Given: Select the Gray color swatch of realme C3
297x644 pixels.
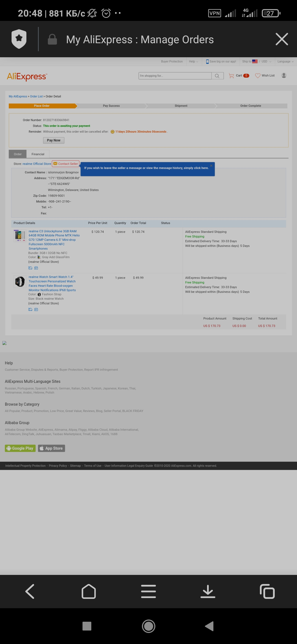Looking at the screenshot, I should tap(39, 257).
